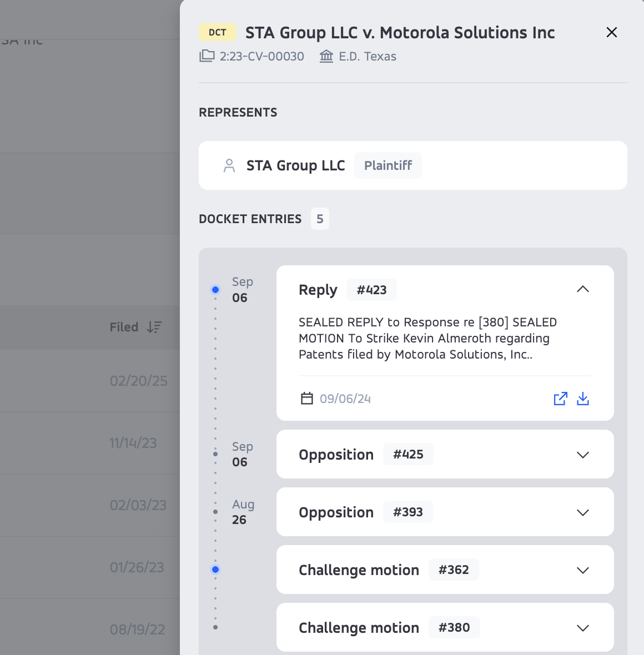
Task: Expand Challenge motion #362 entry
Action: pos(582,570)
